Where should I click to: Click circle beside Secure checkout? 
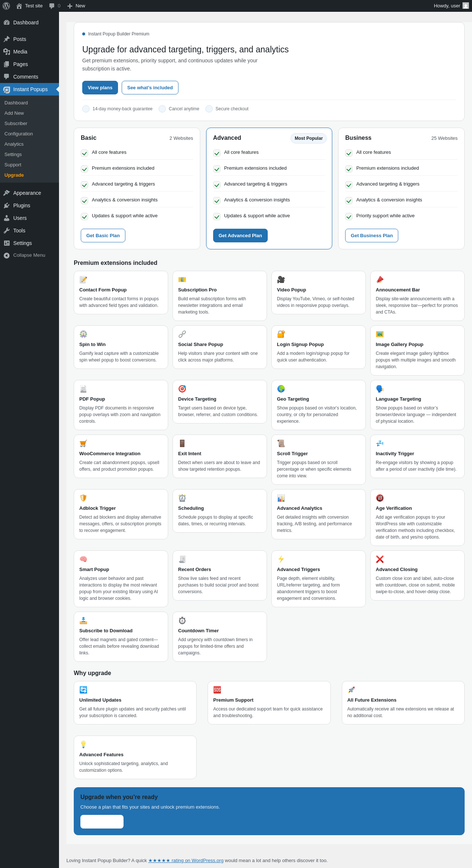[x=209, y=109]
